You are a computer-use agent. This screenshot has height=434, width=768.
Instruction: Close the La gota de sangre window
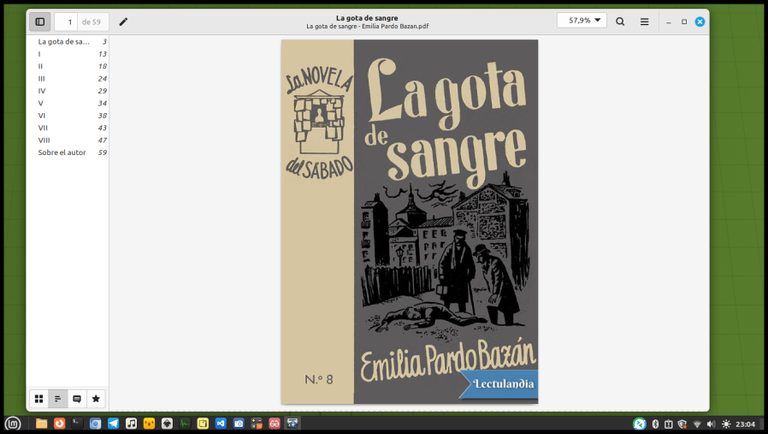pyautogui.click(x=700, y=22)
